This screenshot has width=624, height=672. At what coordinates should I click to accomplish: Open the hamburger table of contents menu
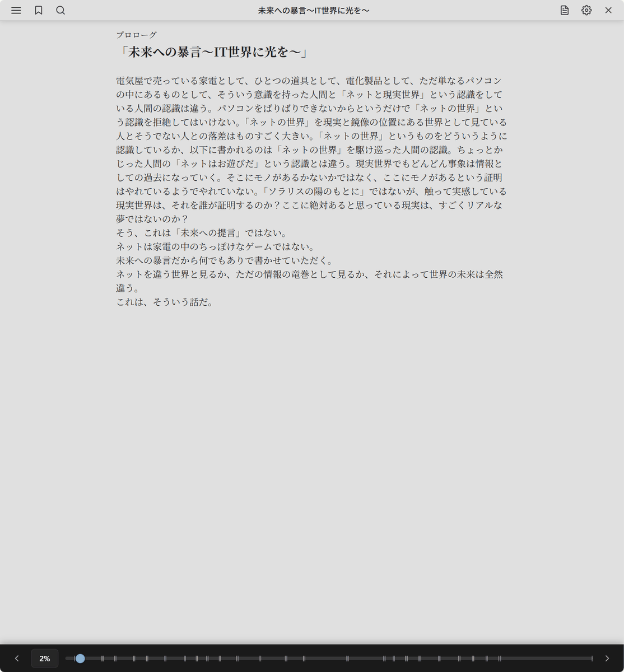[16, 11]
